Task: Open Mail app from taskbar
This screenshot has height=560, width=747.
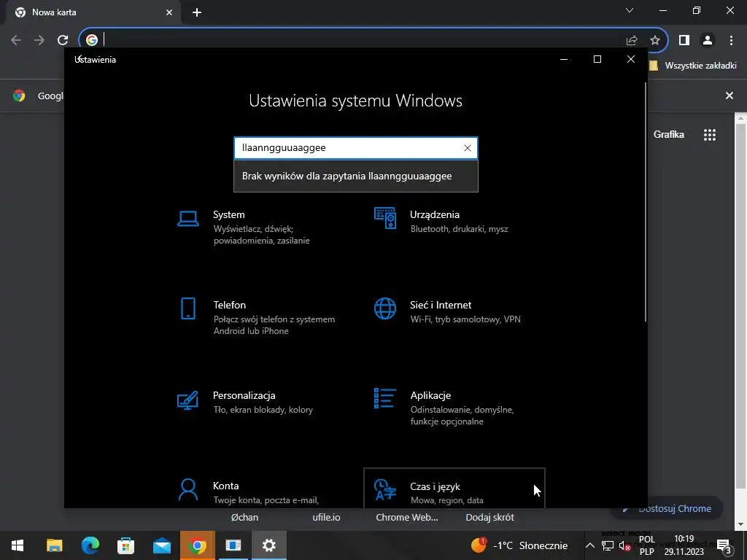Action: [x=161, y=545]
